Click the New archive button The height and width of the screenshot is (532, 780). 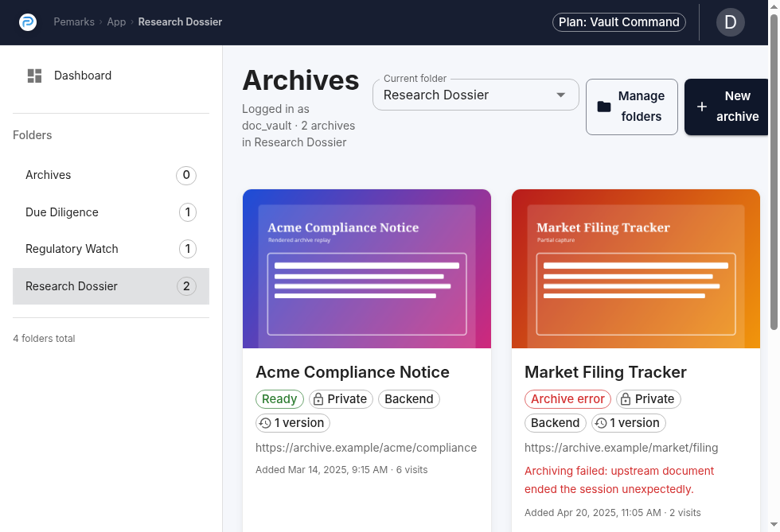click(x=727, y=107)
